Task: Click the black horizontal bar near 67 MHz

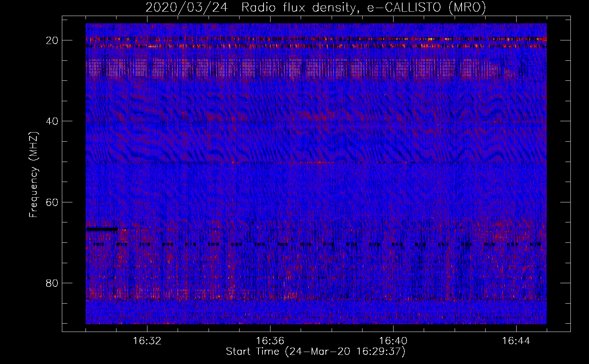Action: click(x=102, y=229)
